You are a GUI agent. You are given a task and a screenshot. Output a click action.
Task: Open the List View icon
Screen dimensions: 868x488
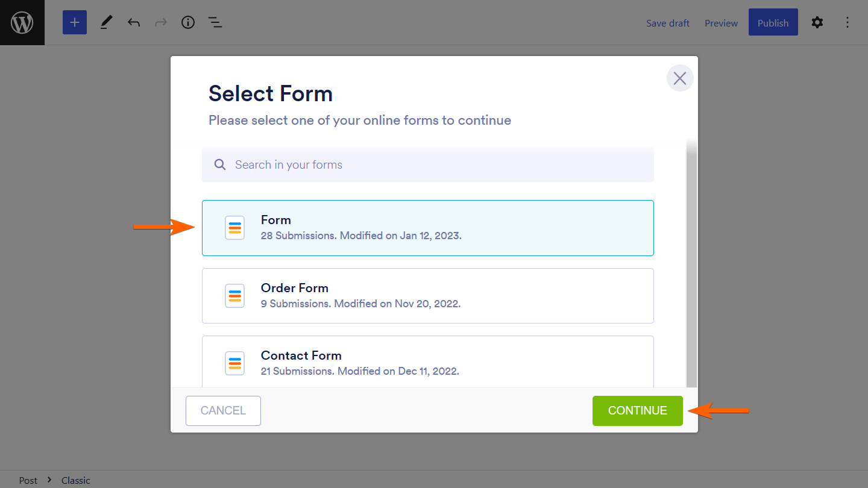tap(215, 23)
